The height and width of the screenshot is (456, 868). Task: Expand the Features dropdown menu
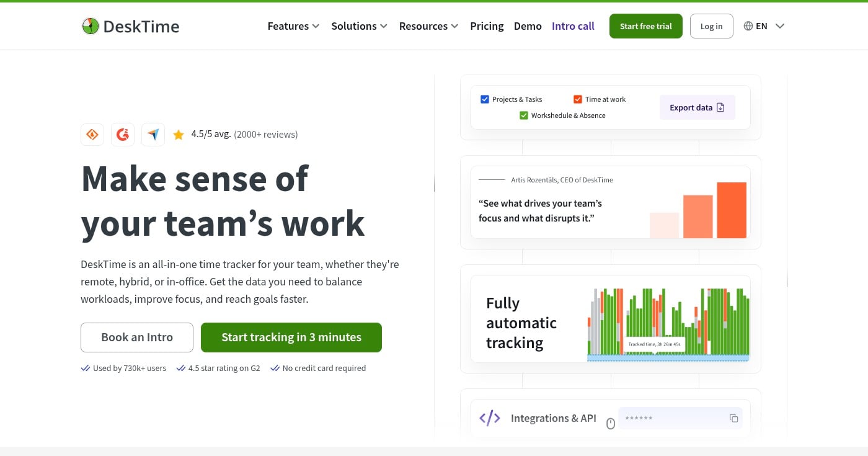[293, 26]
